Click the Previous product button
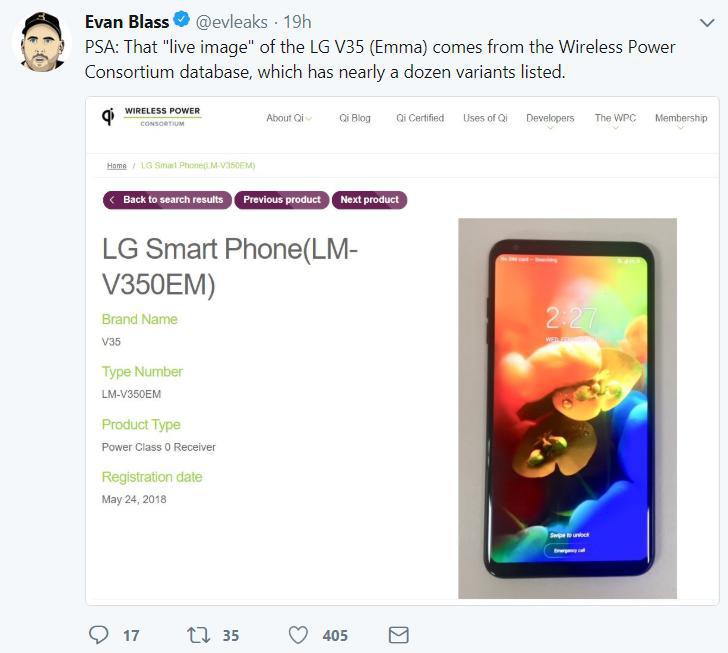 [x=282, y=200]
